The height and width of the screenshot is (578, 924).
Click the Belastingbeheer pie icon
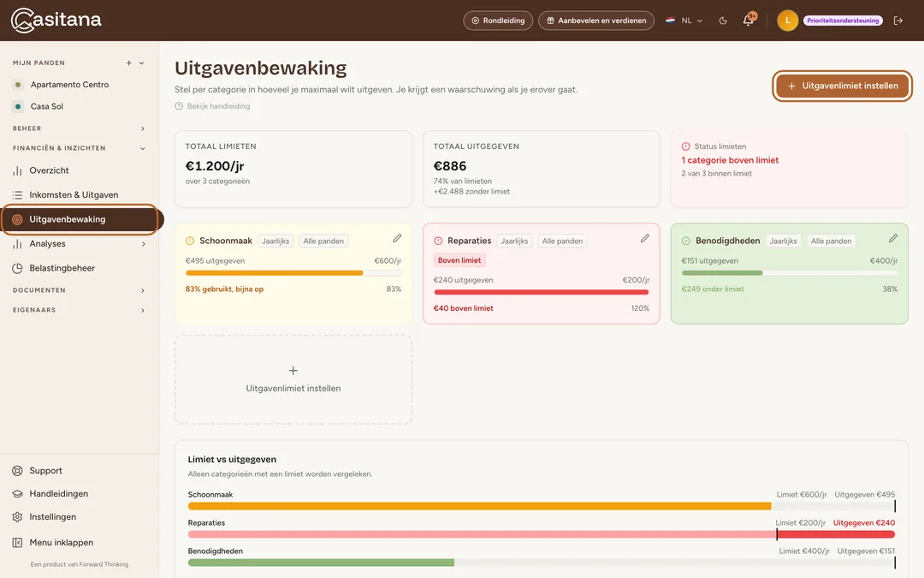coord(17,268)
